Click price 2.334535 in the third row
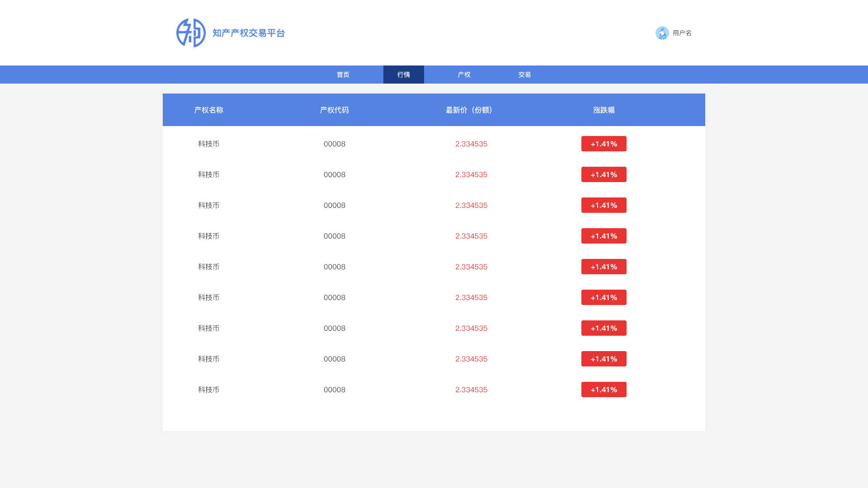 [x=471, y=205]
